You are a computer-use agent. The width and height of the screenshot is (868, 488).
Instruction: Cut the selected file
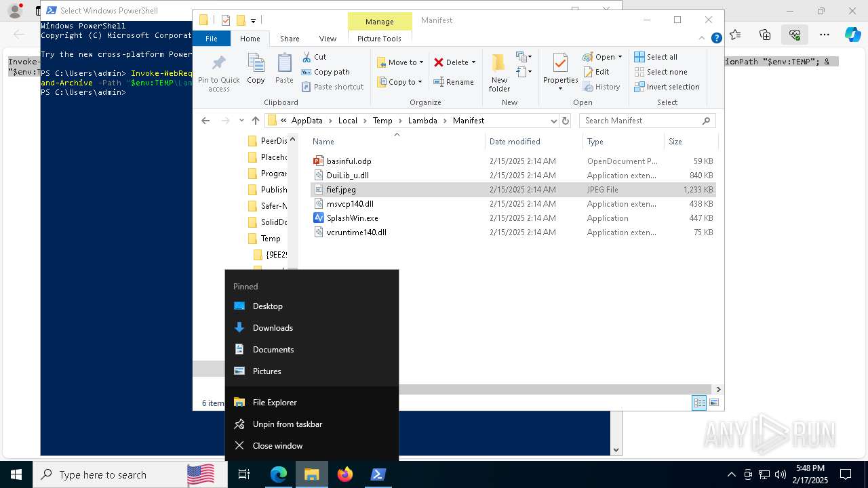point(314,57)
